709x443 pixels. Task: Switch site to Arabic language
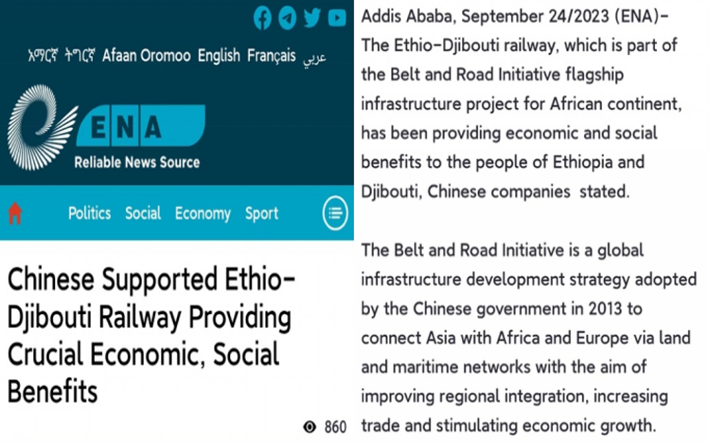coord(314,57)
